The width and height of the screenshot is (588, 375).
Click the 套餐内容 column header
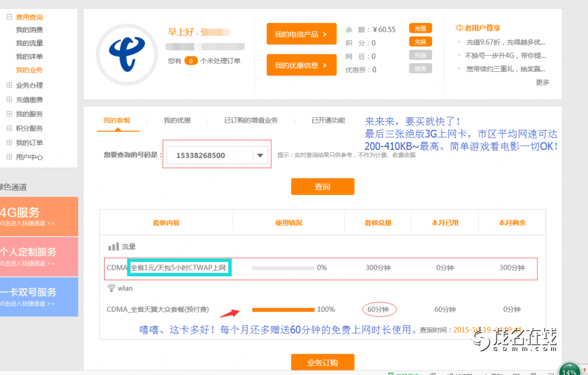coord(166,223)
